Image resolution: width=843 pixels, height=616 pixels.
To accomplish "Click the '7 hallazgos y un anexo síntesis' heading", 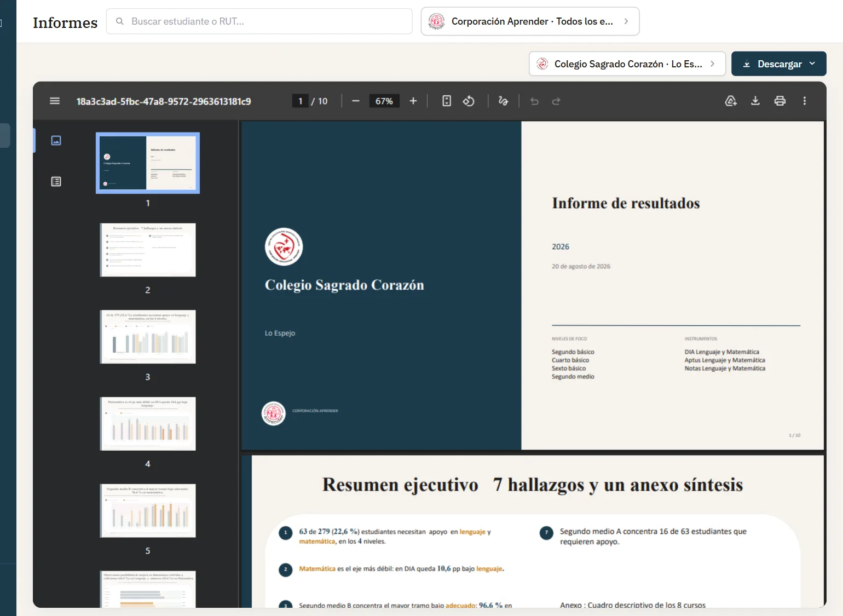I will point(617,485).
